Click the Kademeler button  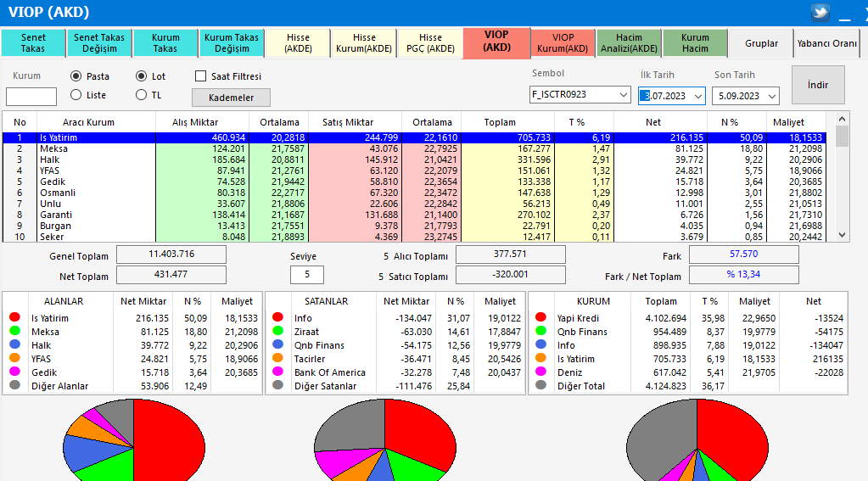(x=231, y=98)
